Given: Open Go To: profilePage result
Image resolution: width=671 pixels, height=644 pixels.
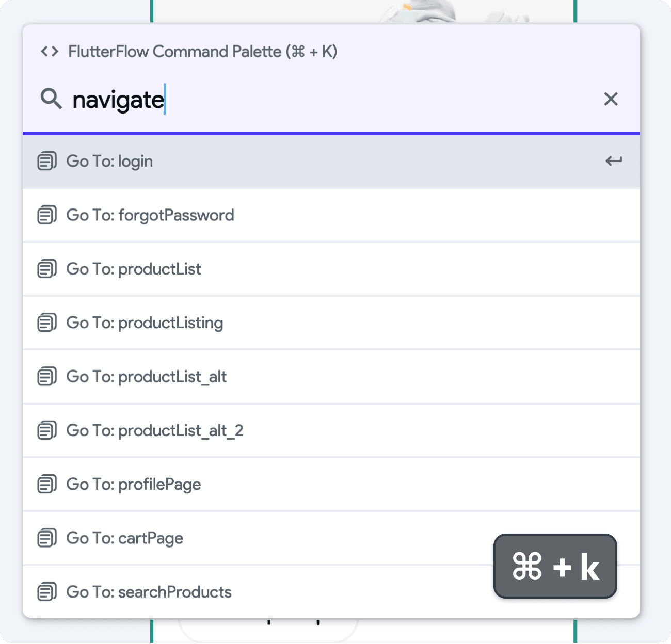Looking at the screenshot, I should click(x=134, y=485).
